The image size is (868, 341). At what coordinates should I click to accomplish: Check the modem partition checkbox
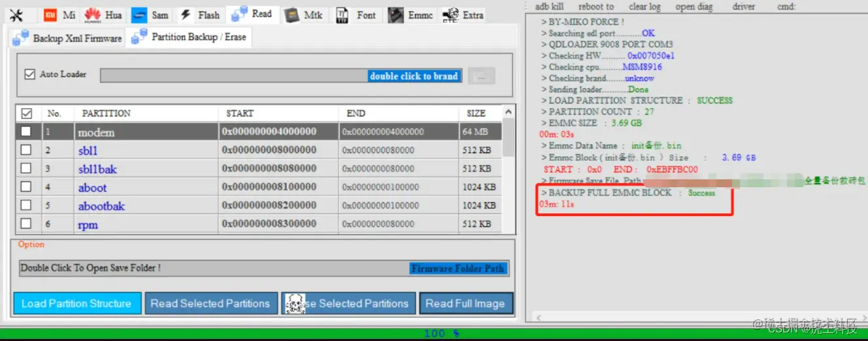[26, 132]
